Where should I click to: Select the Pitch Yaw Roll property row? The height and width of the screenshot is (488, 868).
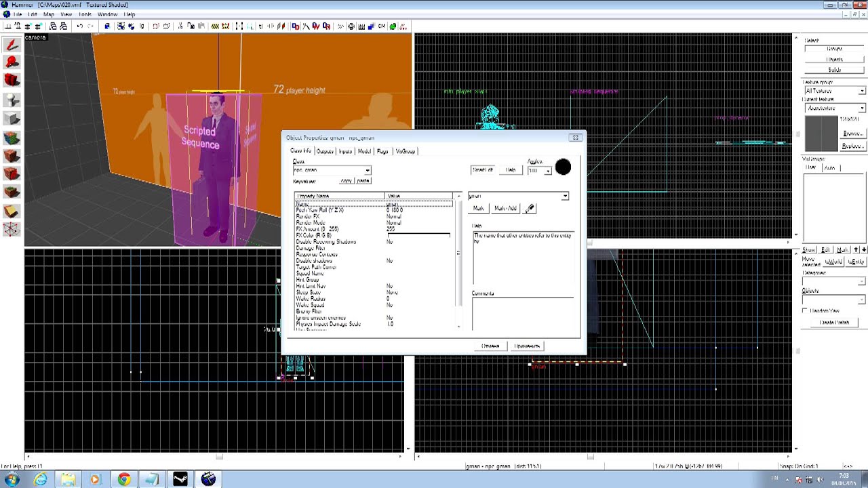(374, 210)
